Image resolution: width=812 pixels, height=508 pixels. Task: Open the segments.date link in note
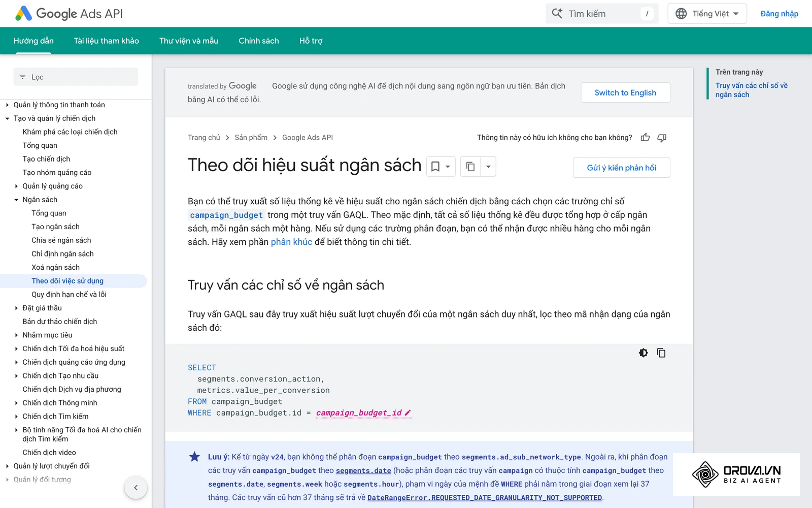pyautogui.click(x=363, y=471)
